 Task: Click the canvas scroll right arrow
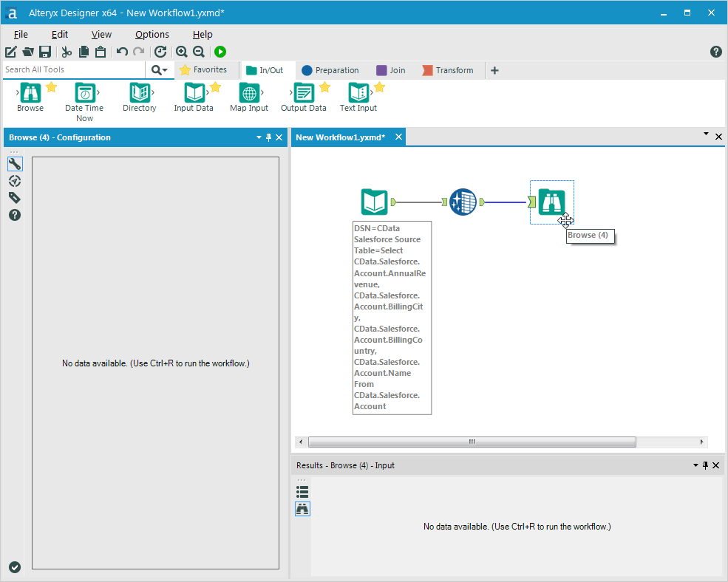[701, 442]
